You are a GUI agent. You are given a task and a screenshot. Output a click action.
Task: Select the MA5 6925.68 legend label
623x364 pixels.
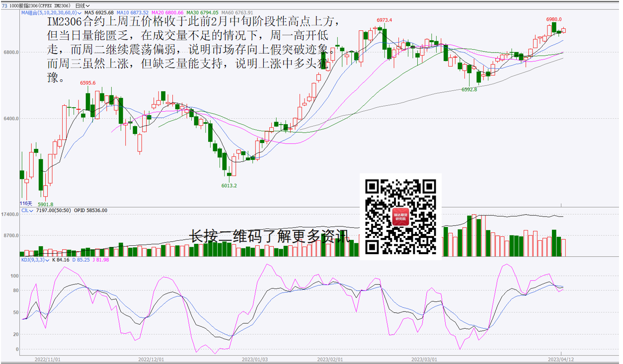[99, 12]
